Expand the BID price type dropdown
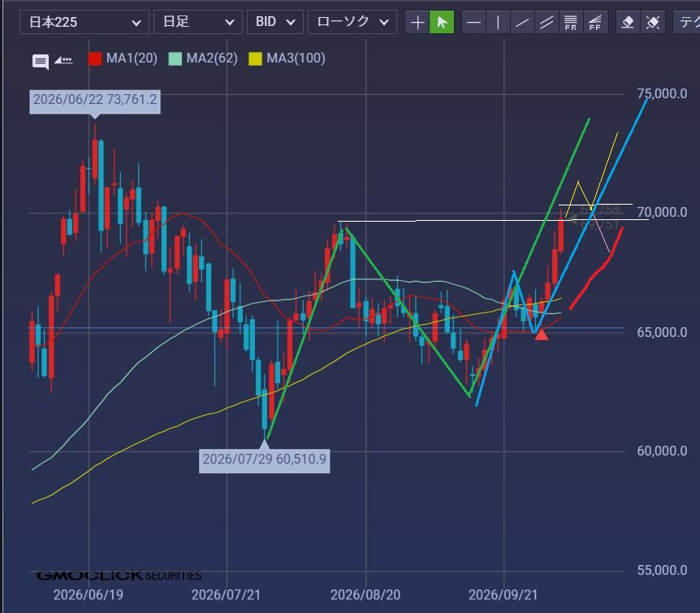The width and height of the screenshot is (700, 613). point(275,22)
